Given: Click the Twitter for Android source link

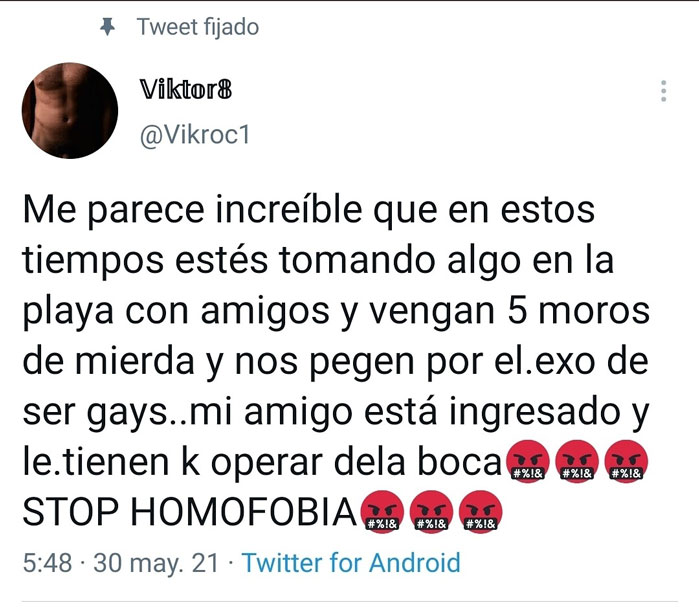Looking at the screenshot, I should point(351,562).
